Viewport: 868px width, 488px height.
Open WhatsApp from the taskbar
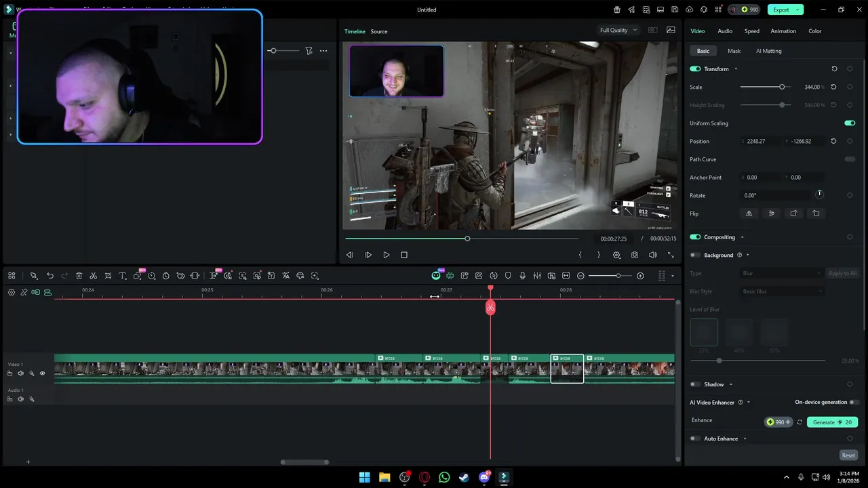pos(444,477)
